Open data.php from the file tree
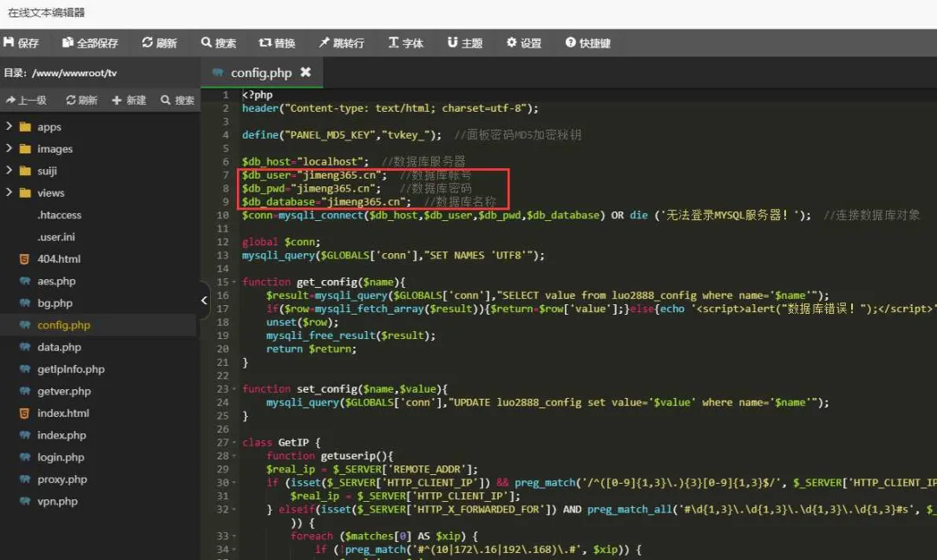Image resolution: width=937 pixels, height=560 pixels. click(59, 348)
